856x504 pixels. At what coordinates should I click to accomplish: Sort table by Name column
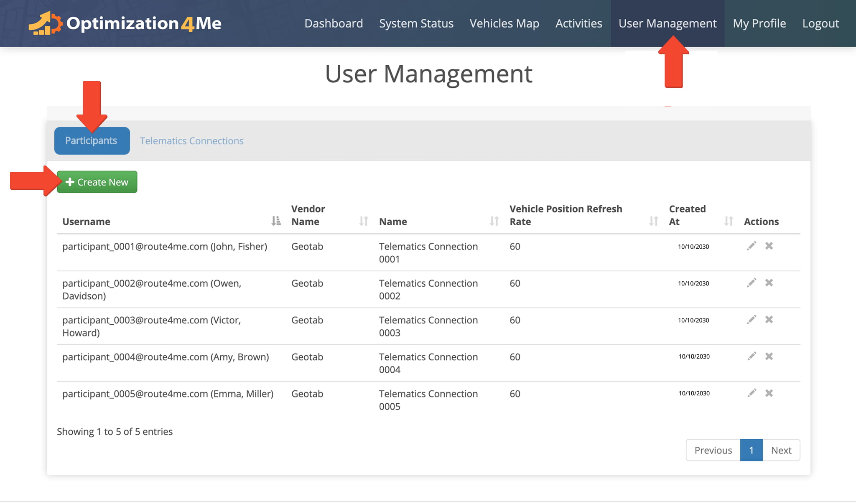coord(494,221)
